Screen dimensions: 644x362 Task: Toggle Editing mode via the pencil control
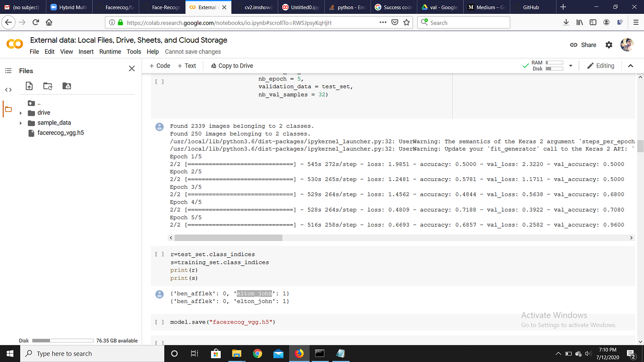click(600, 65)
